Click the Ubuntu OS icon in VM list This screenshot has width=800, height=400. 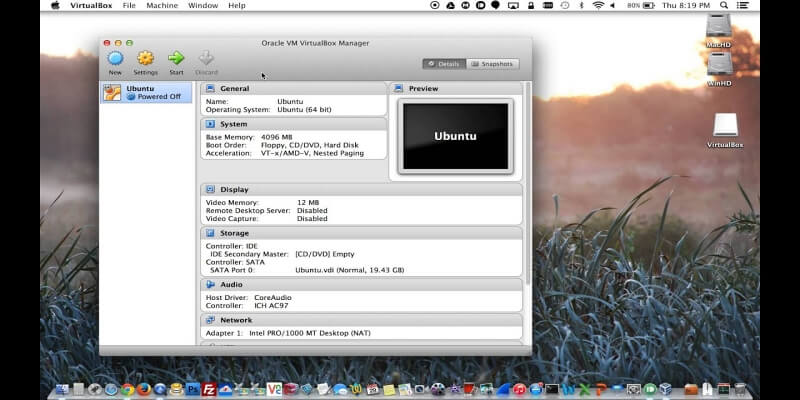(112, 92)
